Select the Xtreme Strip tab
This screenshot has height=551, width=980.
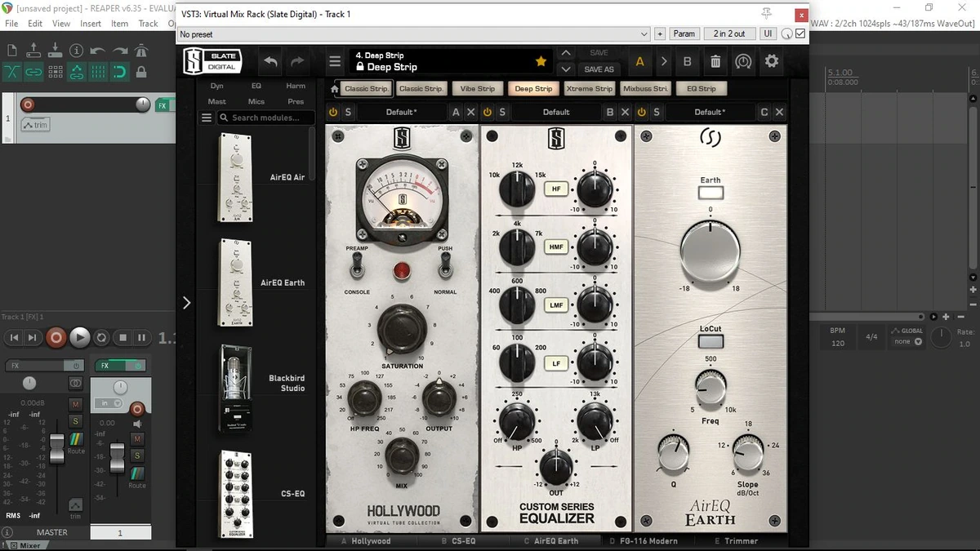coord(590,89)
